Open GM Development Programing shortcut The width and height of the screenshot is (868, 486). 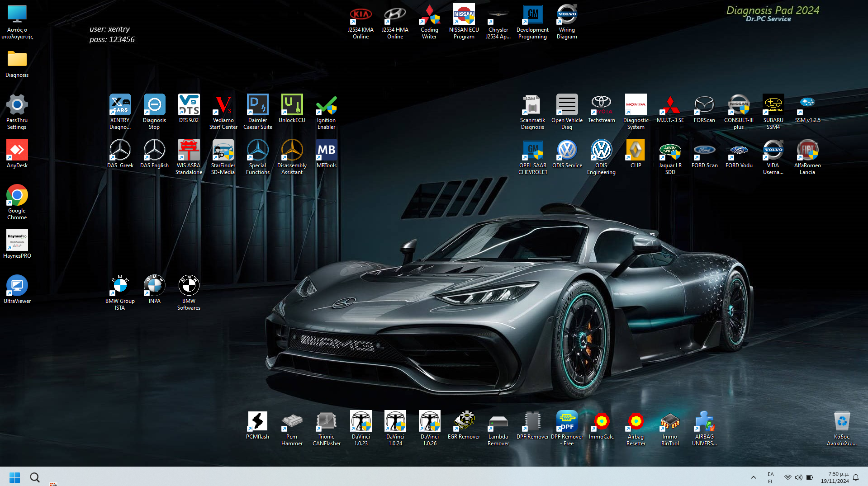(x=532, y=21)
